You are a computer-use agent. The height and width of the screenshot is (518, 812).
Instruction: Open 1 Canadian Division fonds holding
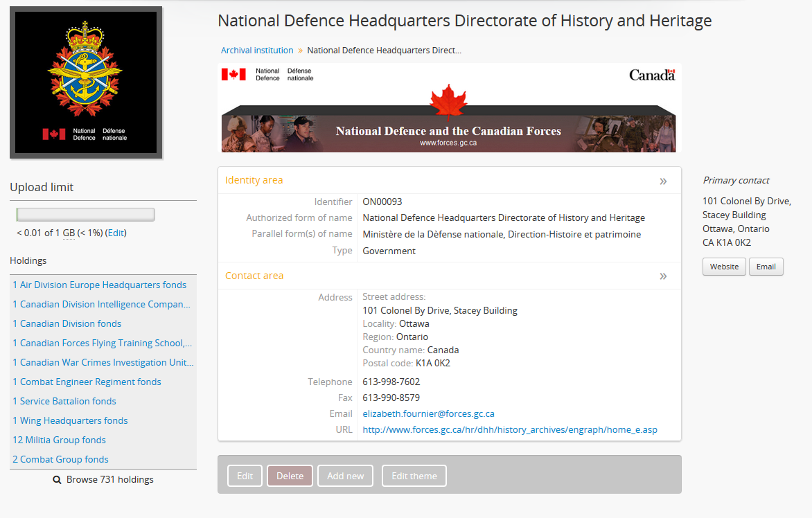67,324
